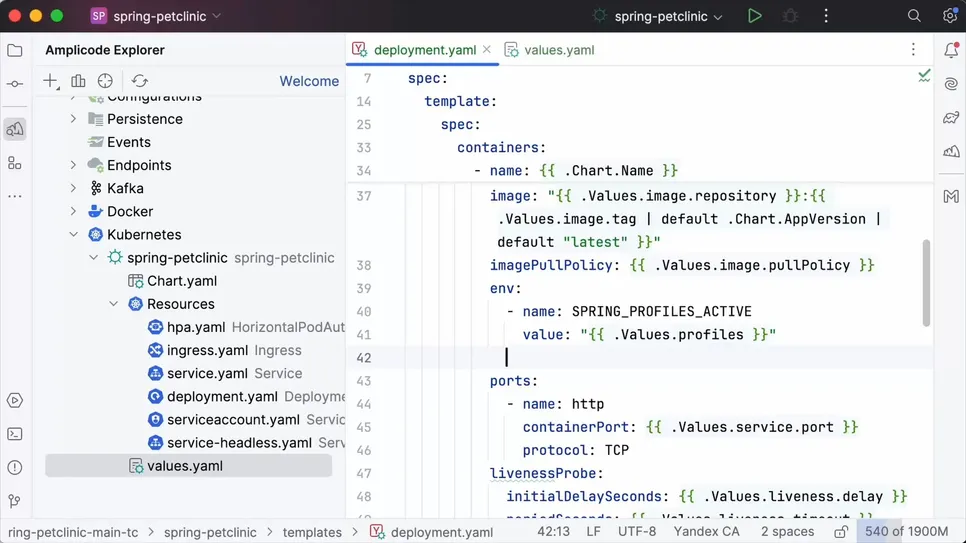Image resolution: width=966 pixels, height=543 pixels.
Task: Click the bar chart icon in Amplicode toolbar
Action: tap(78, 81)
